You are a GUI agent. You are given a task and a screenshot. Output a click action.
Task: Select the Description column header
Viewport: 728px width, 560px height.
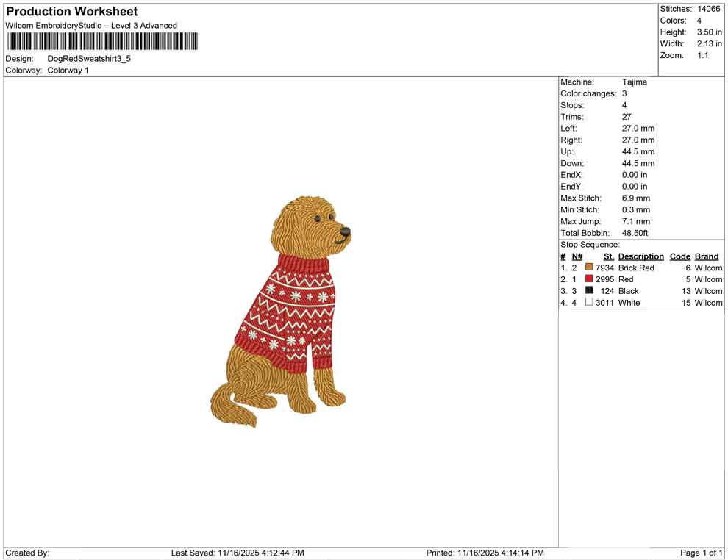[640, 256]
